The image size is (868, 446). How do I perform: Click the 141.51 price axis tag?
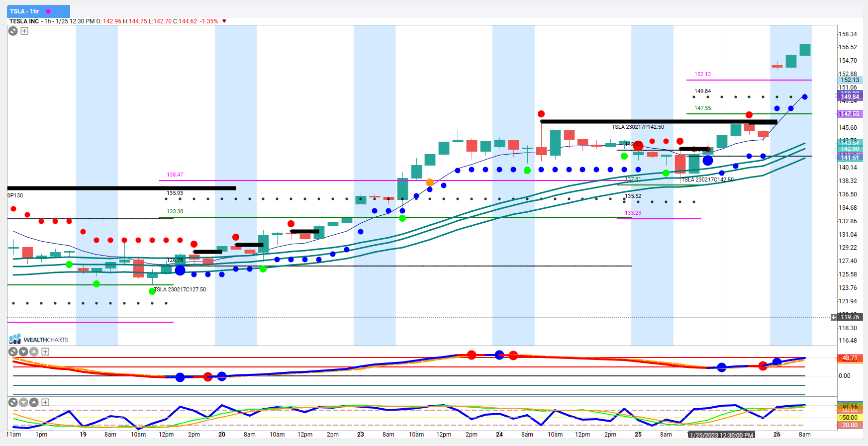pyautogui.click(x=850, y=158)
